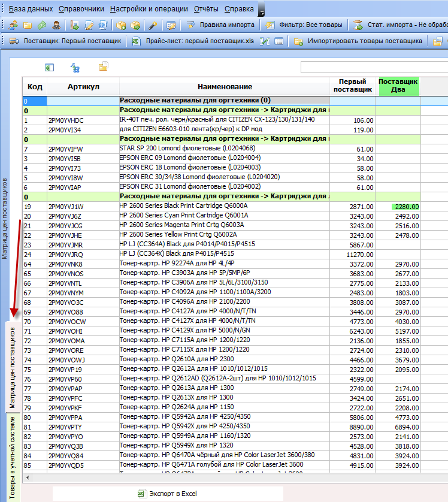Select row 'Тонер-картр. HP Q5949X для HP 1320'

(224, 446)
